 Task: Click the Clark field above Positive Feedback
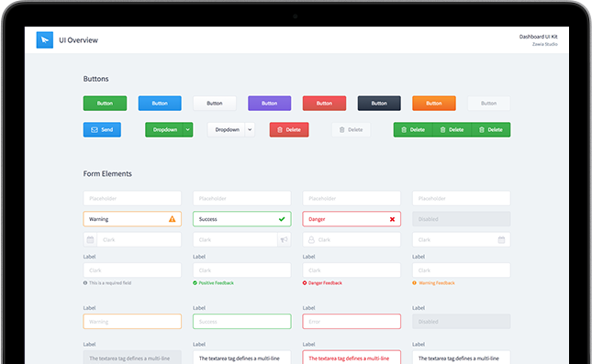pyautogui.click(x=242, y=270)
